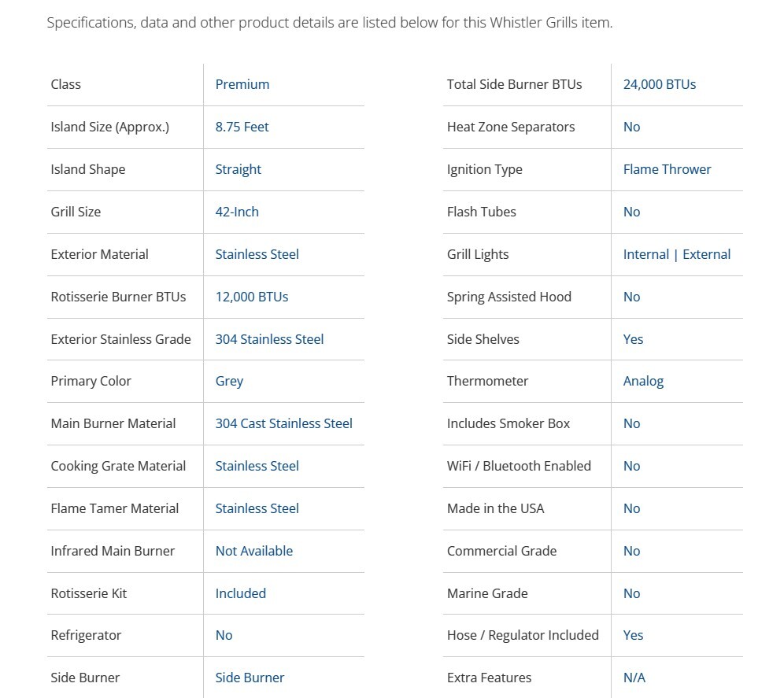This screenshot has width=784, height=698.
Task: Click the 42-Inch grill size link
Action: pos(237,212)
